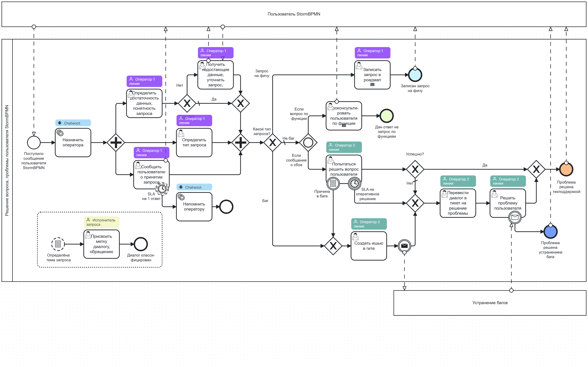Select the SLA timer boundary event 'на 1 ответ'
This screenshot has height=367, width=588.
click(x=162, y=189)
